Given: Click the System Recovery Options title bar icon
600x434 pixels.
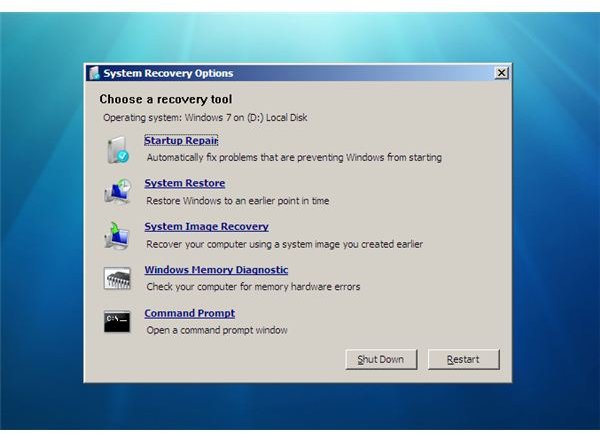Looking at the screenshot, I should 94,73.
